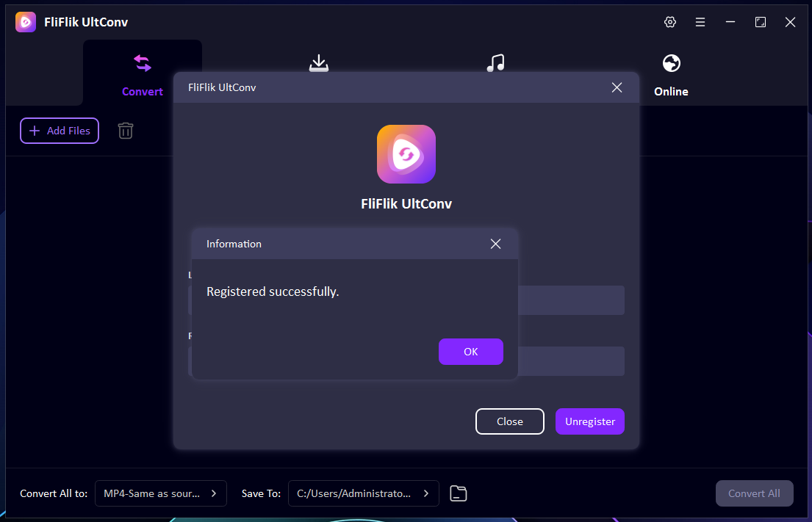Image resolution: width=812 pixels, height=522 pixels.
Task: Expand the MP4-Same as source format dropdown
Action: [x=161, y=493]
